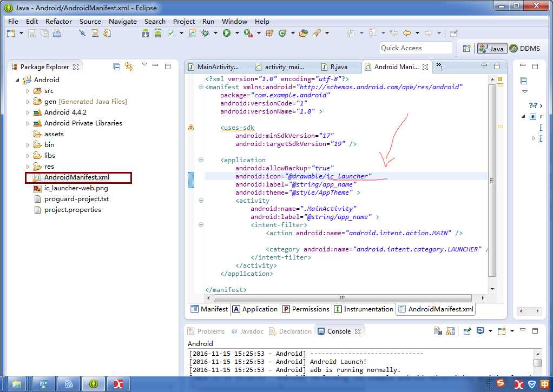Open the Project menu
The width and height of the screenshot is (553, 392).
[x=184, y=22]
